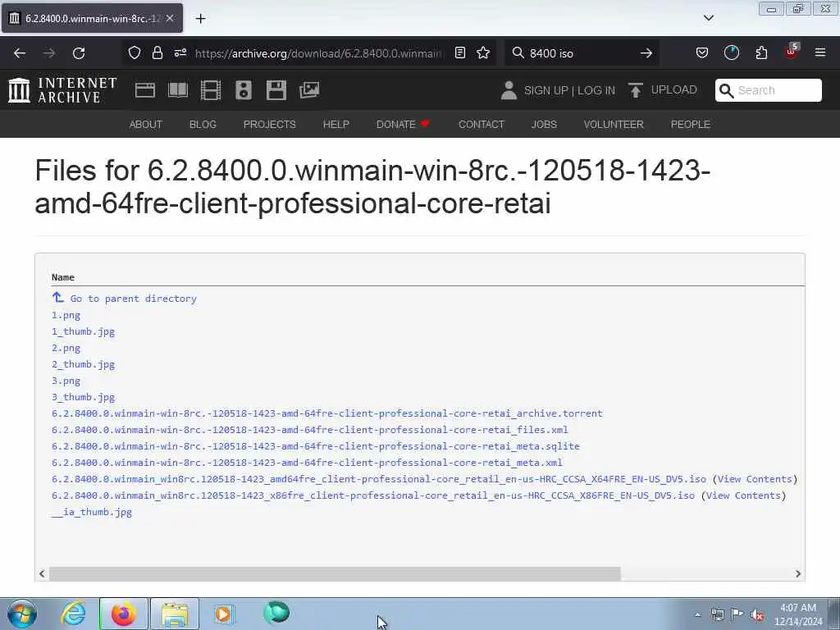Image resolution: width=840 pixels, height=630 pixels.
Task: Open the Video film-strip icon
Action: pos(211,90)
